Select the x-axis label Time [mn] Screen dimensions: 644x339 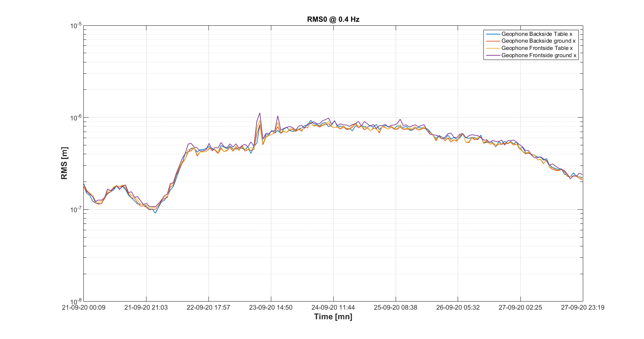click(333, 316)
